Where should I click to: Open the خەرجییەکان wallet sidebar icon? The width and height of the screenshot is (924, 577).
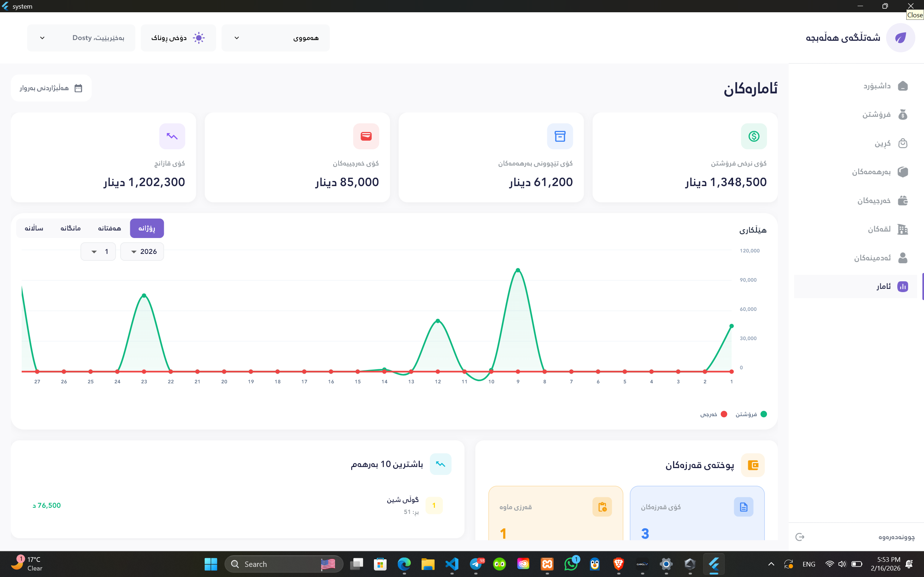pyautogui.click(x=903, y=201)
